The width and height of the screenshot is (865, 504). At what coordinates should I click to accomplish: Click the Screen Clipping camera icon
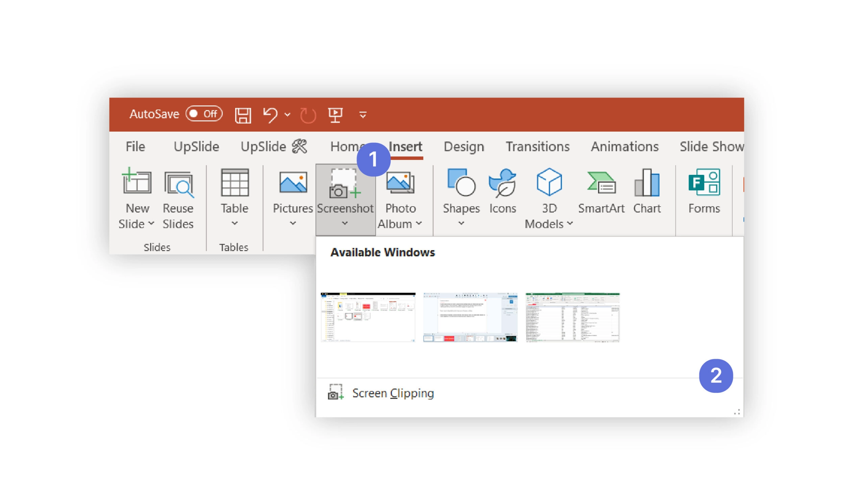click(336, 393)
